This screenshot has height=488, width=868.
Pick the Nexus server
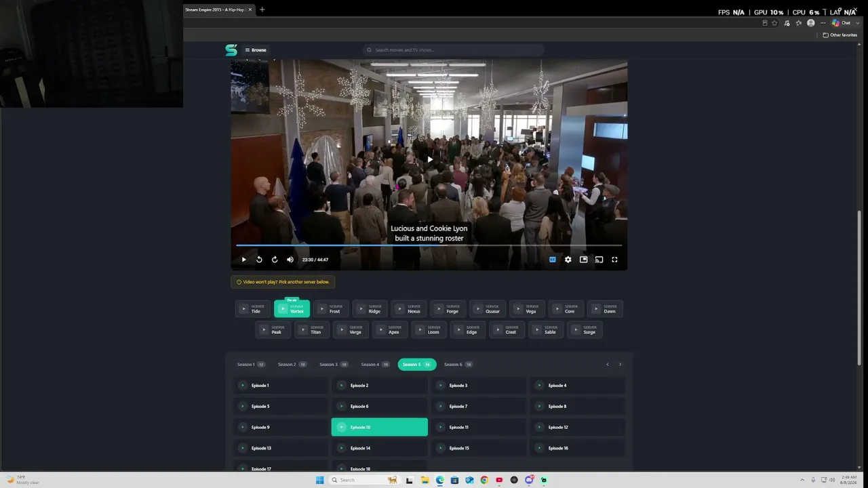pos(409,309)
